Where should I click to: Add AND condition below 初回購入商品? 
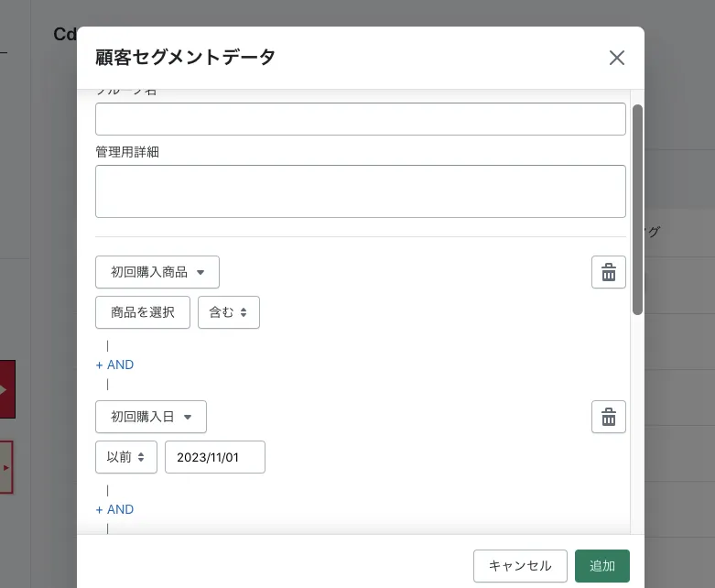[x=115, y=365]
